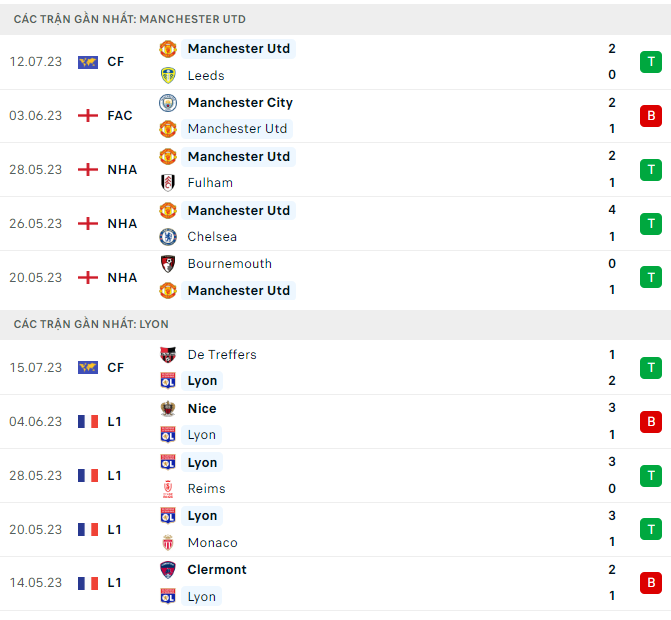
Task: Select the 'Các trận gần nhất: Lyon' header
Action: tap(92, 324)
